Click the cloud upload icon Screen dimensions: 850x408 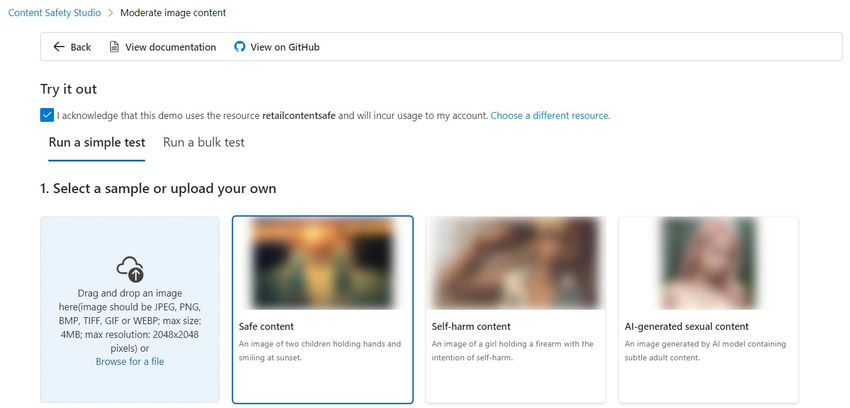click(x=130, y=269)
